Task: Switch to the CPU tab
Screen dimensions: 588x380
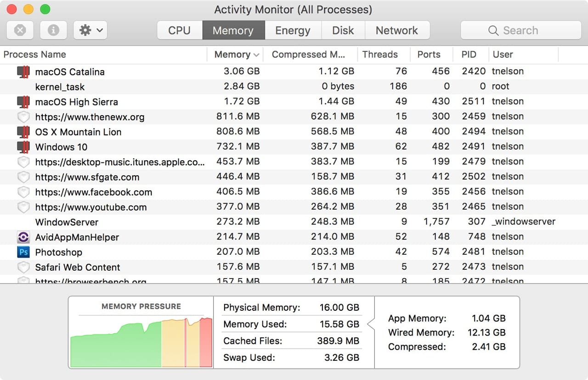Action: 179,30
